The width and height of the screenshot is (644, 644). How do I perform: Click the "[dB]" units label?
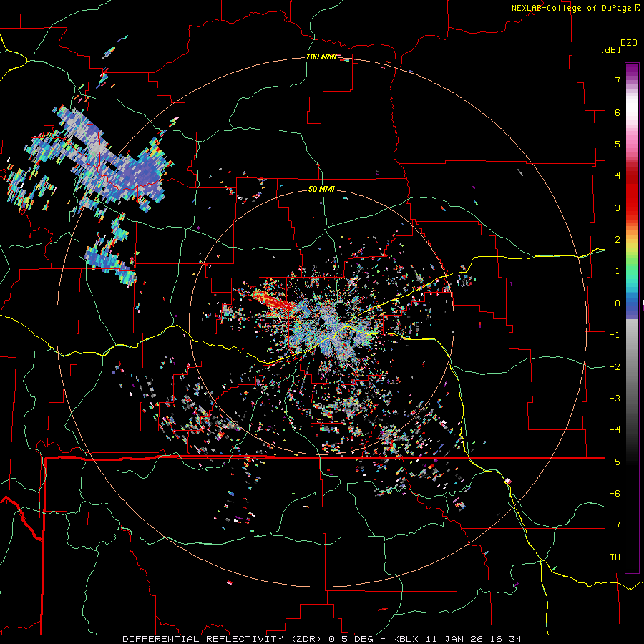tap(610, 49)
